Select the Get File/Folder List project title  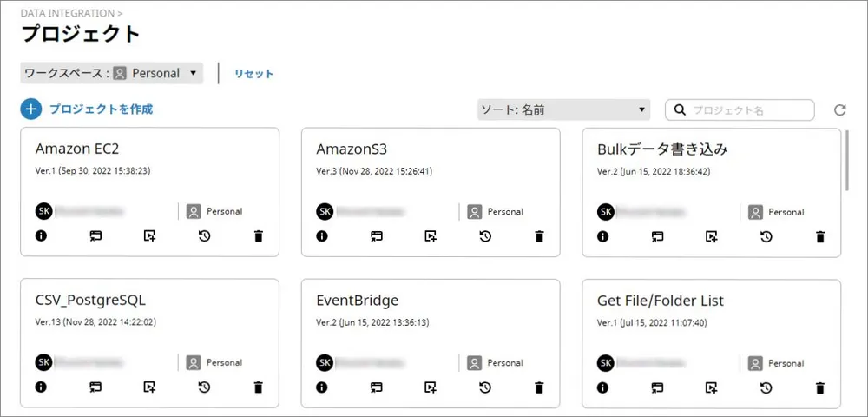(x=661, y=301)
